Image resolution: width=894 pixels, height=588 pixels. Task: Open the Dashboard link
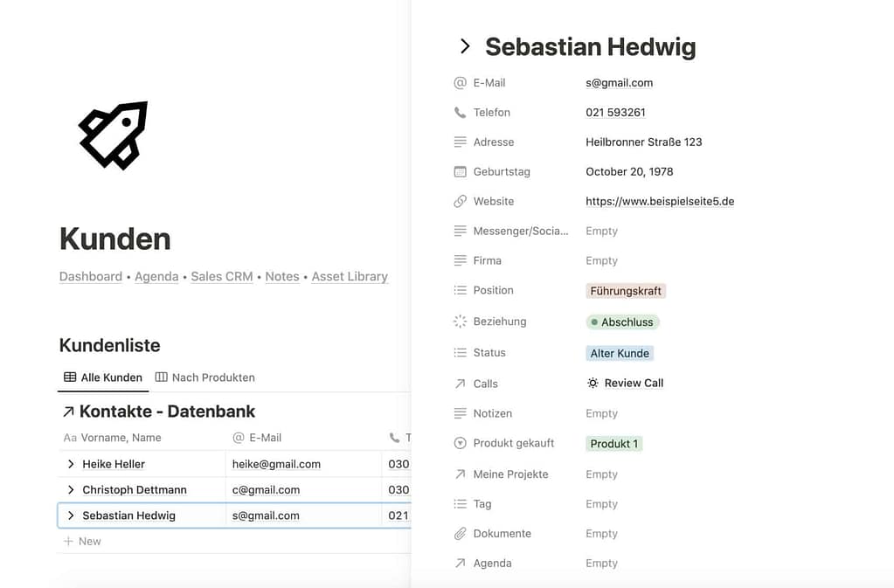pyautogui.click(x=91, y=277)
